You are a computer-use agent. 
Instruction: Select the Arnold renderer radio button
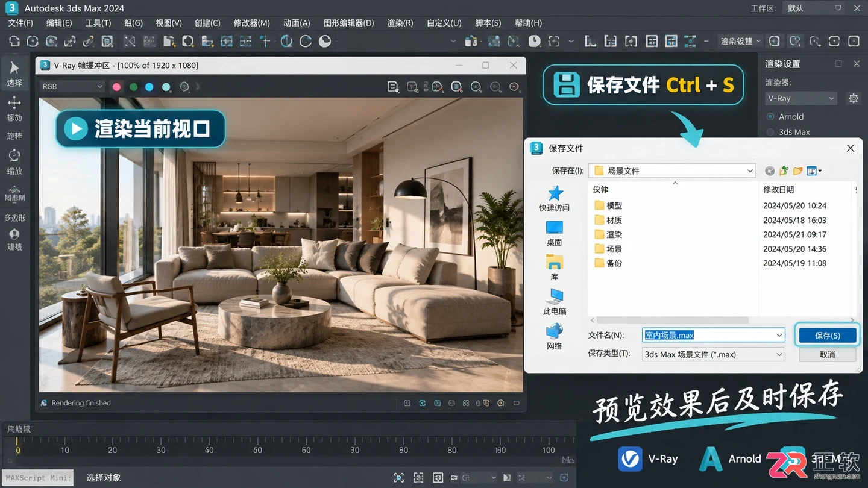point(770,117)
